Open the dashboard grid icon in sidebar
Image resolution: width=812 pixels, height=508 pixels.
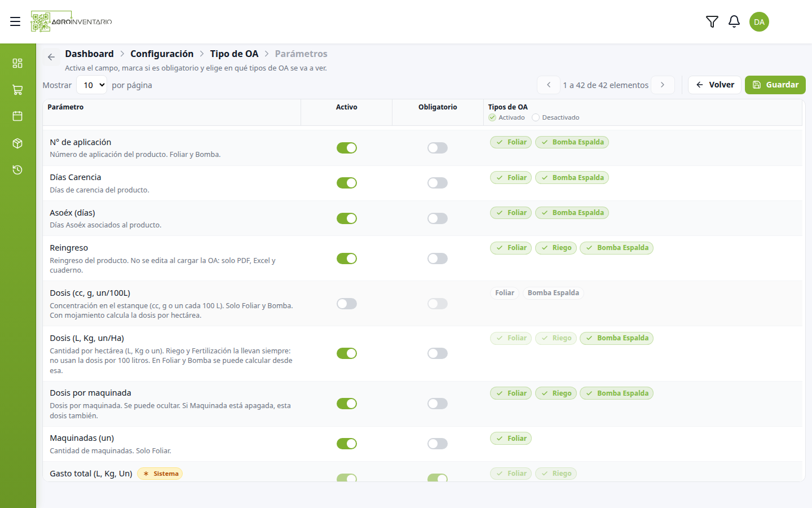tap(17, 63)
